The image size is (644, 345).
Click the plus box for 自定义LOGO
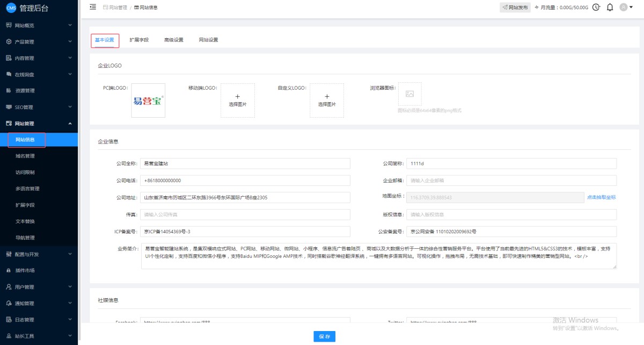click(x=327, y=100)
